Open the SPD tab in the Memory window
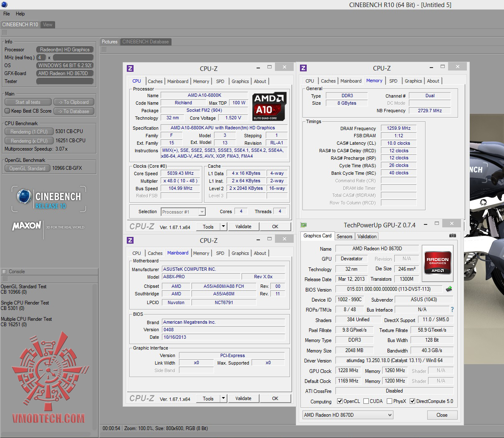The width and height of the screenshot is (504, 438). 393,81
